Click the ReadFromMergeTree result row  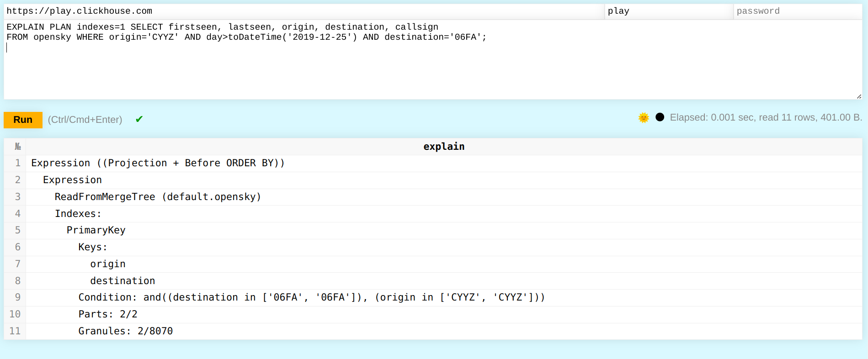click(158, 197)
